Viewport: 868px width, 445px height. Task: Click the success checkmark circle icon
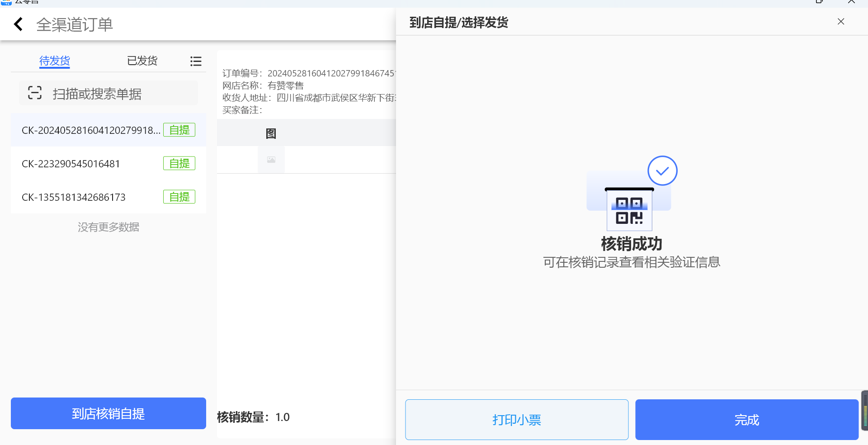click(662, 170)
